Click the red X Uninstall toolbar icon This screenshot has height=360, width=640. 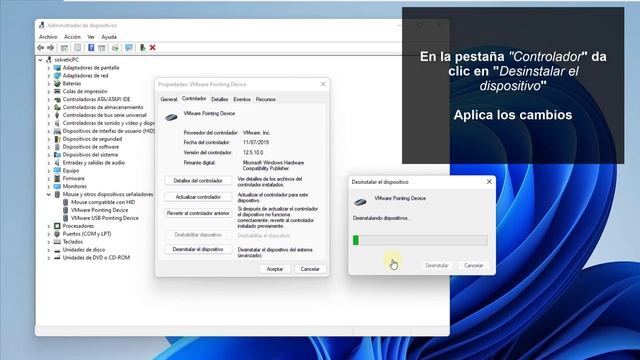tap(153, 48)
